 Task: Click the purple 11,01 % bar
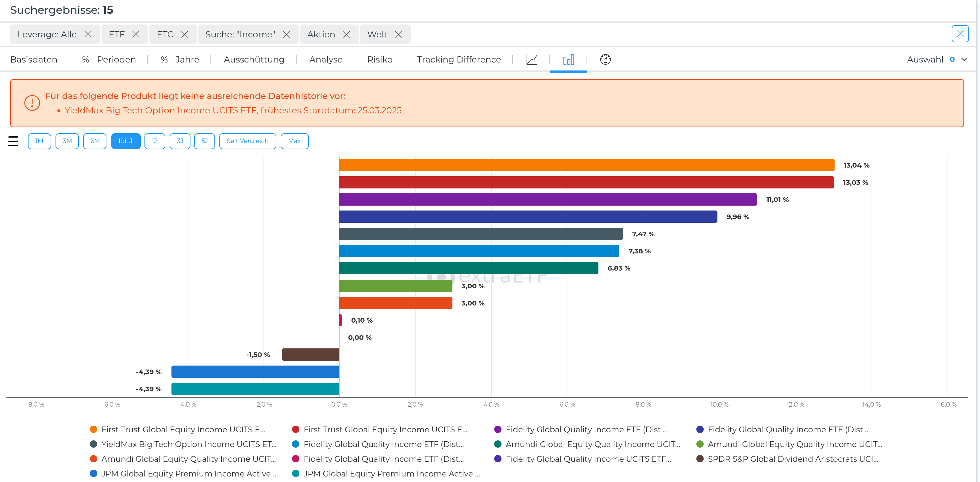tap(548, 199)
